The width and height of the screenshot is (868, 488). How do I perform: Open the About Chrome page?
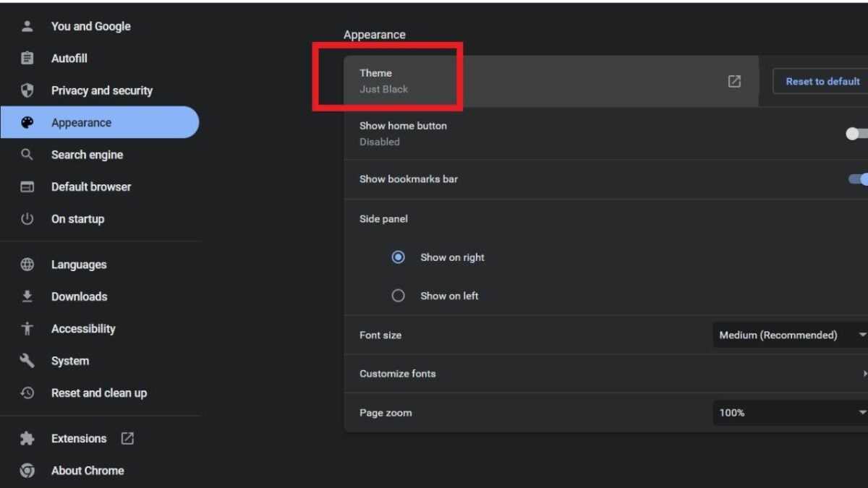(88, 470)
